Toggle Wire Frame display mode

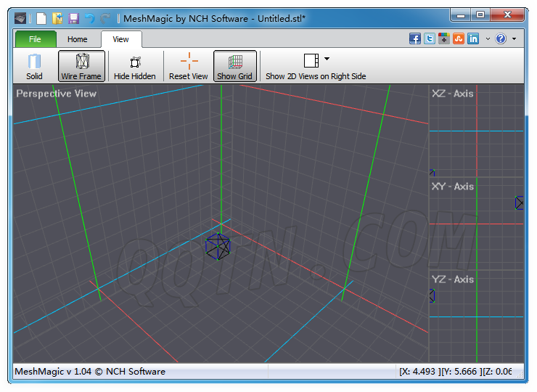81,66
